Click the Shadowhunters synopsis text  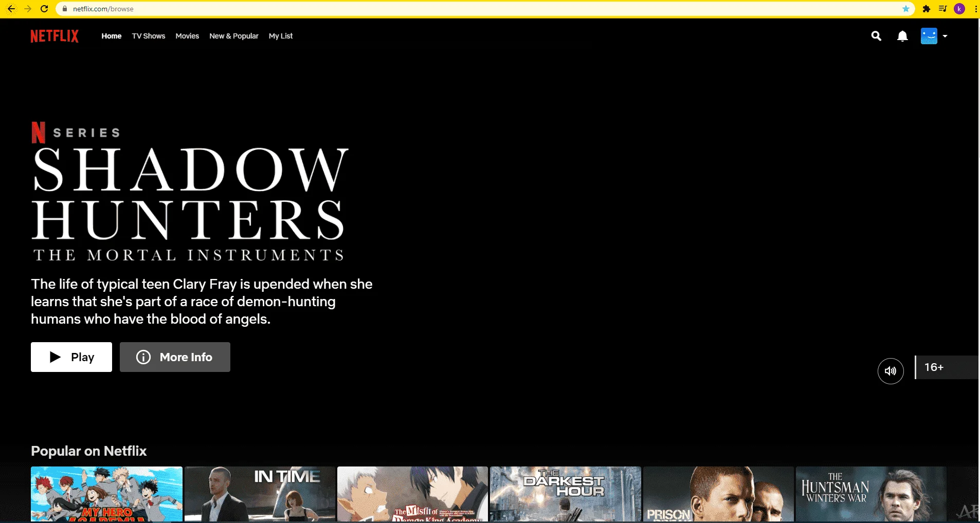(202, 302)
